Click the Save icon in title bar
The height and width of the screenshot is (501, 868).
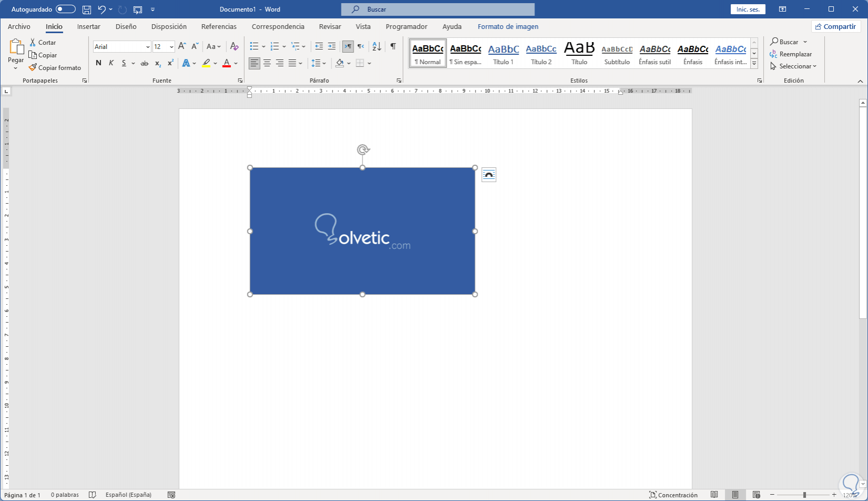(x=87, y=9)
